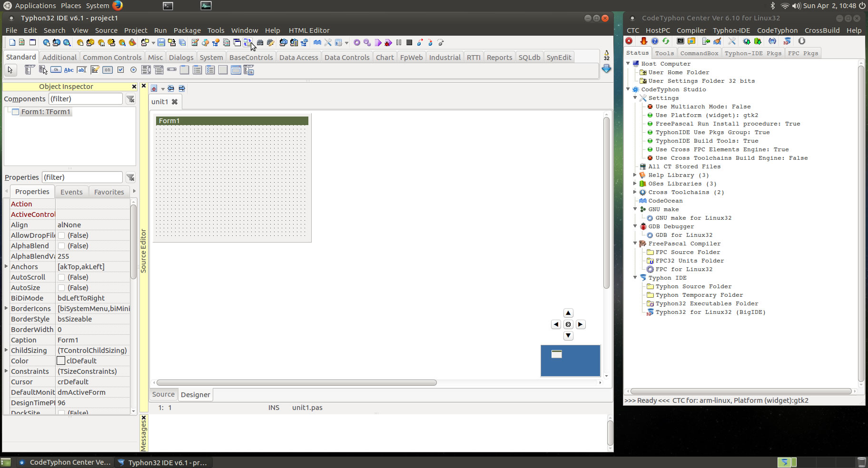Select 'Typhon Source Folder' in tree
Screen dimensions: 868x468
tap(693, 286)
